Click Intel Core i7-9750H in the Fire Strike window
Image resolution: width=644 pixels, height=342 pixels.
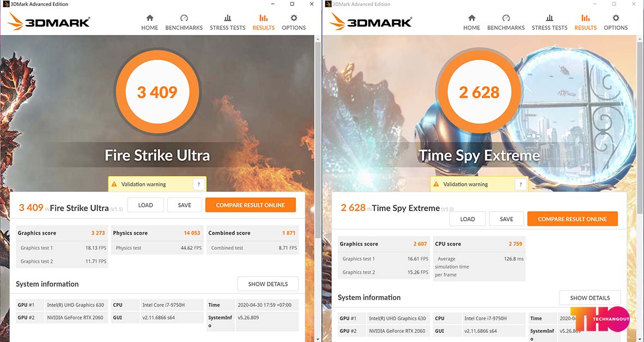point(163,305)
